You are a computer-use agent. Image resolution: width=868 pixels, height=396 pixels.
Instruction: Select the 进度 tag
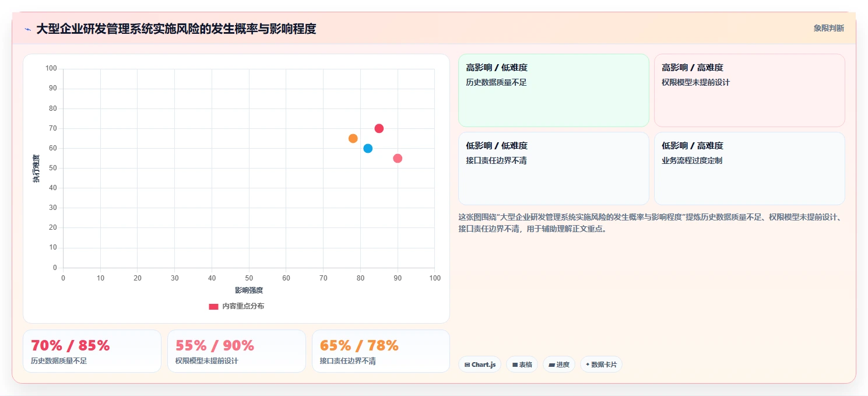(x=558, y=365)
